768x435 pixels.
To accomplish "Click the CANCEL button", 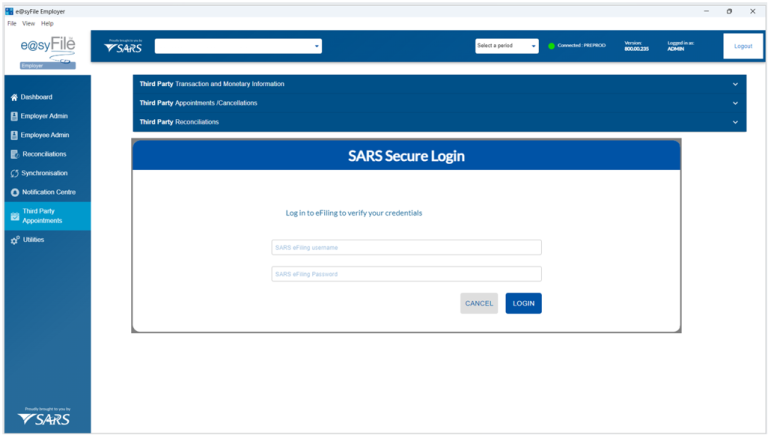I will [479, 304].
